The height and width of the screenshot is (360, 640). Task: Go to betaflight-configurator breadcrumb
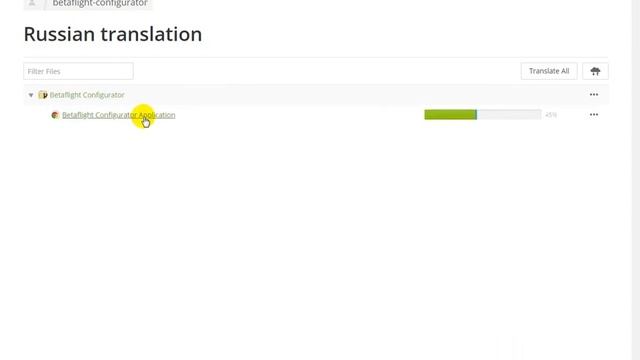(x=100, y=4)
